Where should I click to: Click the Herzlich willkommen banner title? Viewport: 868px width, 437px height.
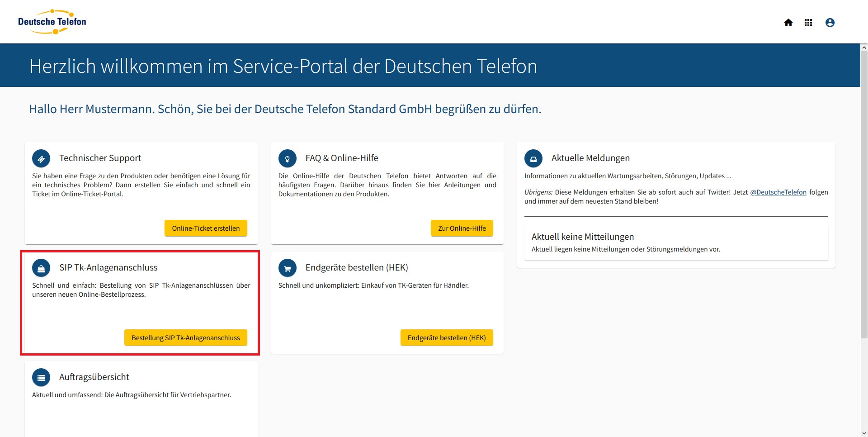coord(283,66)
